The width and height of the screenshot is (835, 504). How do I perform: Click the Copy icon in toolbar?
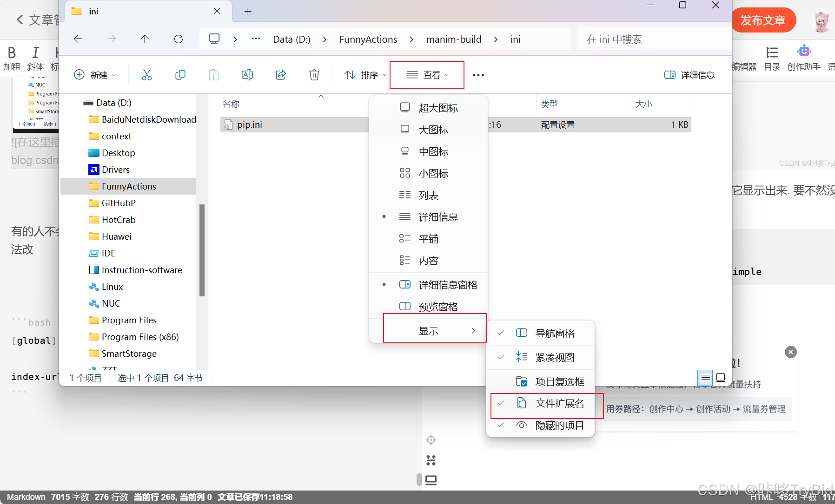click(x=180, y=75)
